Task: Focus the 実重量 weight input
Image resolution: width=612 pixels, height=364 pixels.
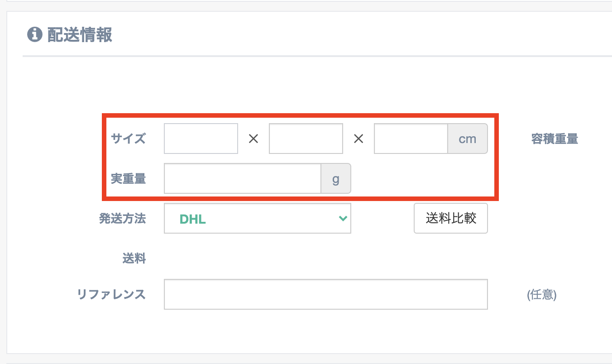Action: [242, 178]
